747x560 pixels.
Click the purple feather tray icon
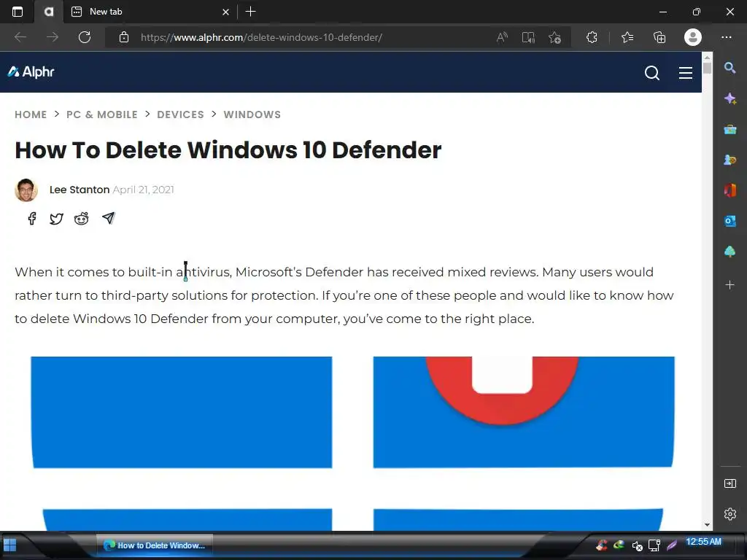[672, 545]
